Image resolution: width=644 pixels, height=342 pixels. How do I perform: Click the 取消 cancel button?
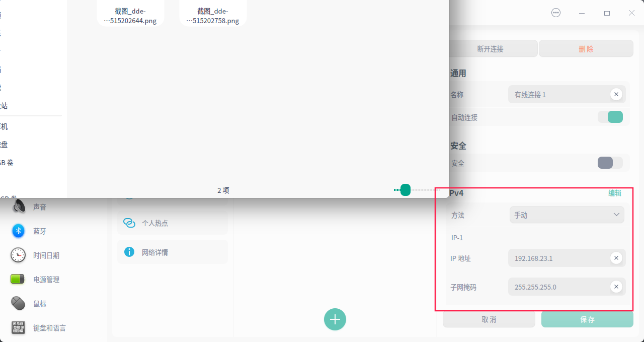click(489, 319)
